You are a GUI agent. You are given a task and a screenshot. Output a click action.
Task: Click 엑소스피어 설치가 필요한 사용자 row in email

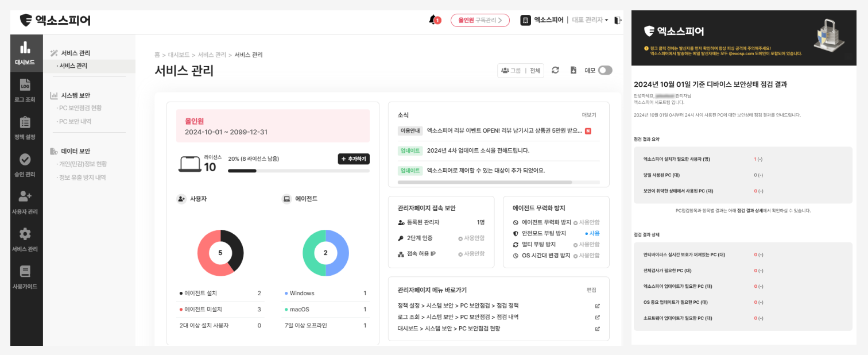point(743,159)
